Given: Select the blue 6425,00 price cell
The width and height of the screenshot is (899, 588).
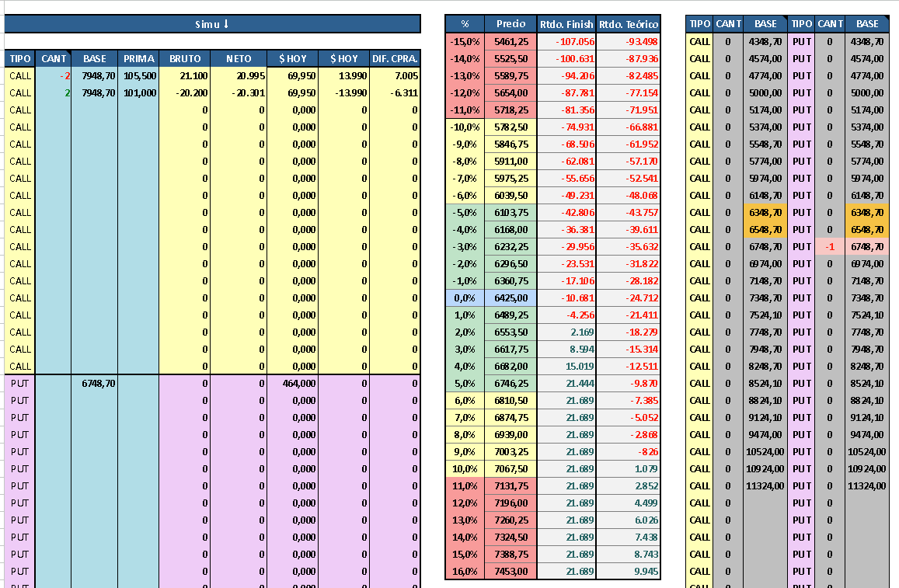Looking at the screenshot, I should (510, 298).
